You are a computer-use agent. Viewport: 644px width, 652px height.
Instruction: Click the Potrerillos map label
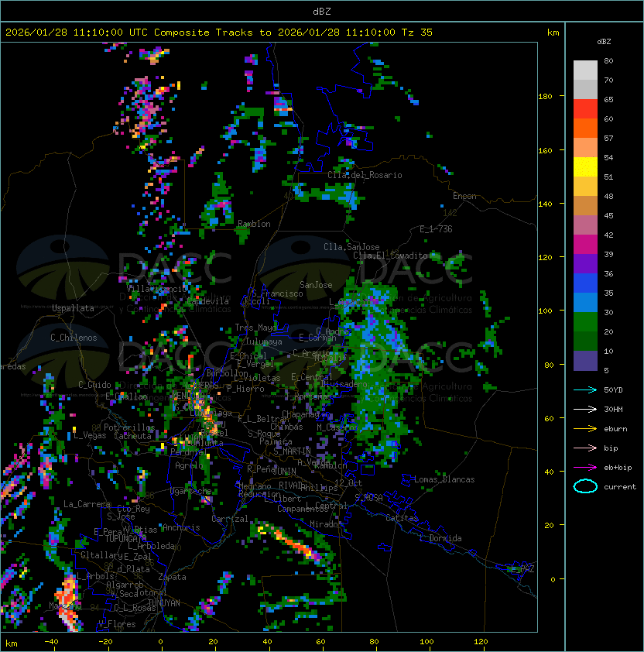129,427
